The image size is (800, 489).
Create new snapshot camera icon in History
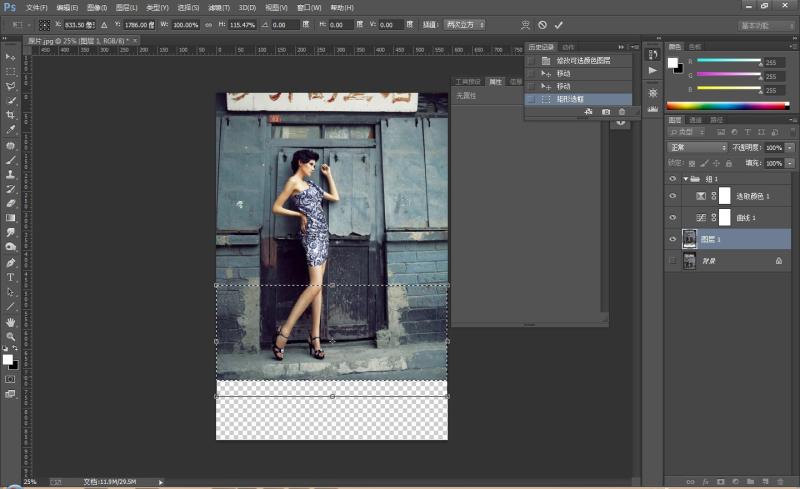606,112
